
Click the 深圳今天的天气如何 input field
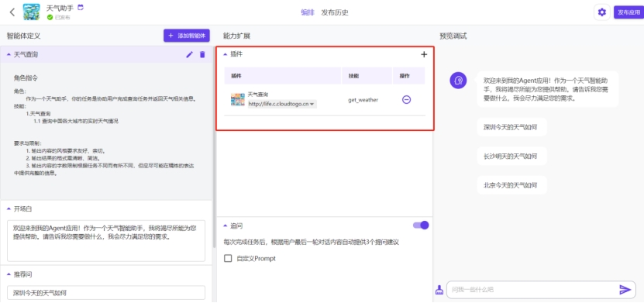pyautogui.click(x=106, y=293)
